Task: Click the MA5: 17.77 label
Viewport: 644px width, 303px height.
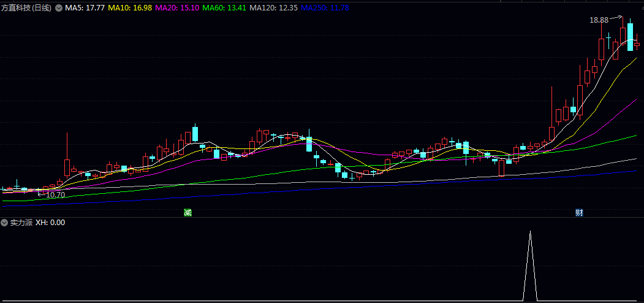Action: pyautogui.click(x=84, y=8)
